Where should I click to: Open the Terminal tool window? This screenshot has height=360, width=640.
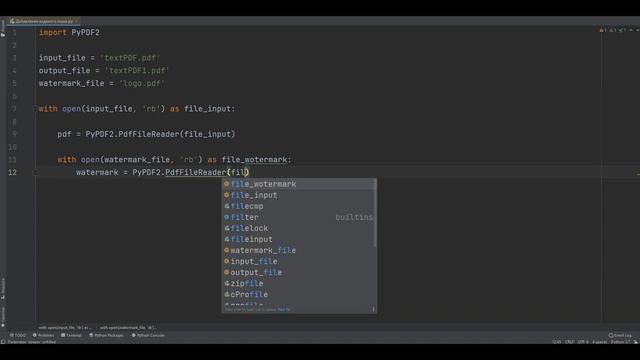point(71,335)
